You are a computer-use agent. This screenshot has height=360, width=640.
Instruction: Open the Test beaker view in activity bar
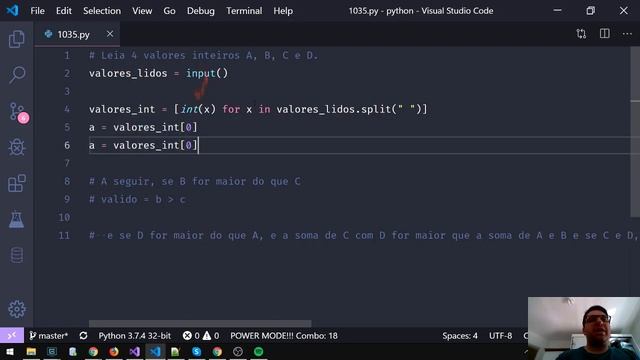[17, 219]
